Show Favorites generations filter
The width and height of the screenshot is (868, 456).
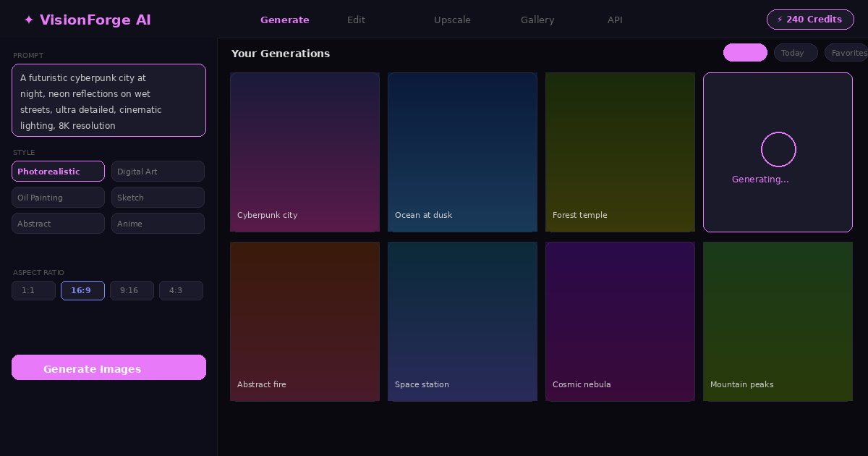coord(848,53)
